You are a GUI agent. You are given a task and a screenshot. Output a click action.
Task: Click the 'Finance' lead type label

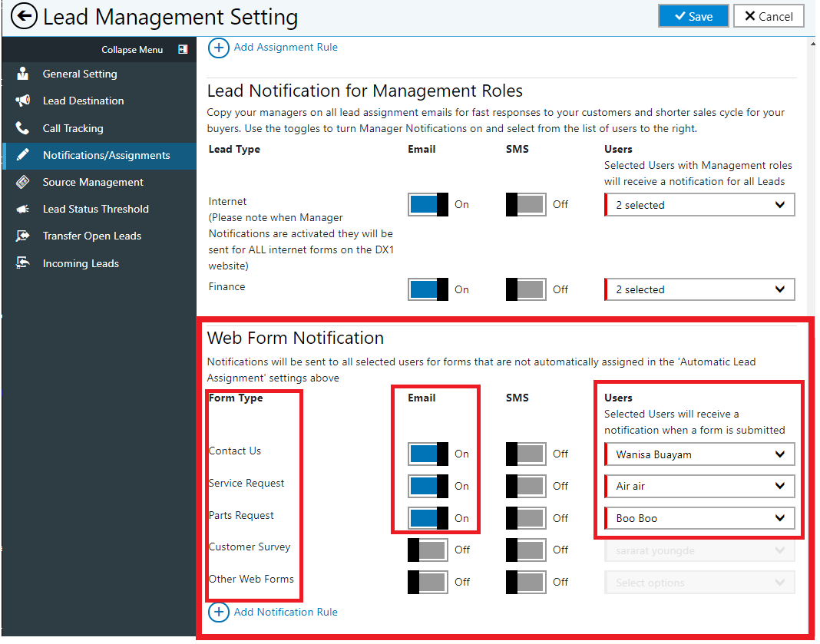(227, 286)
